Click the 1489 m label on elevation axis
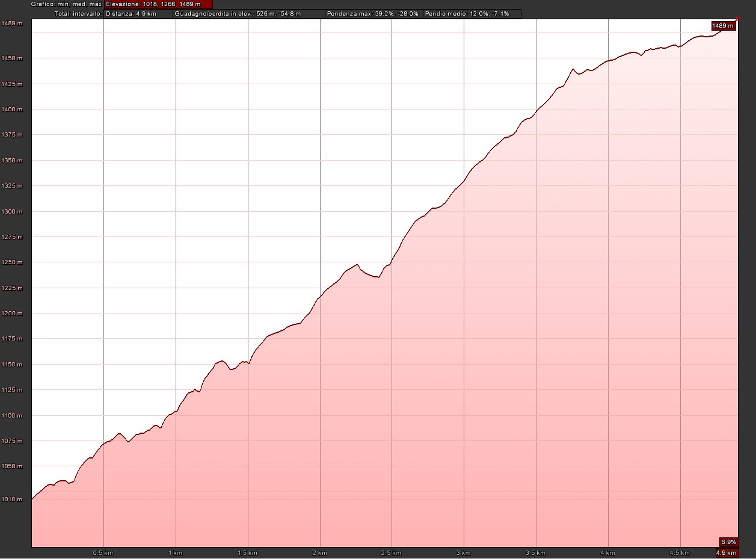Screen dimensions: 756x559 (12, 23)
